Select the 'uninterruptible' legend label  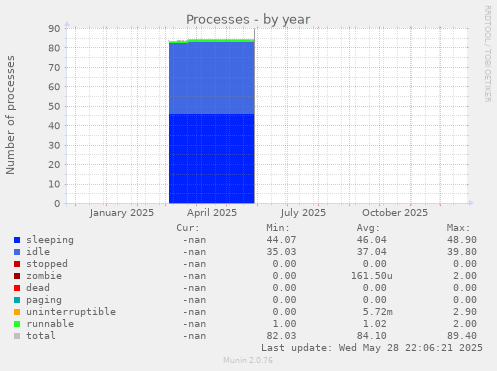point(71,312)
